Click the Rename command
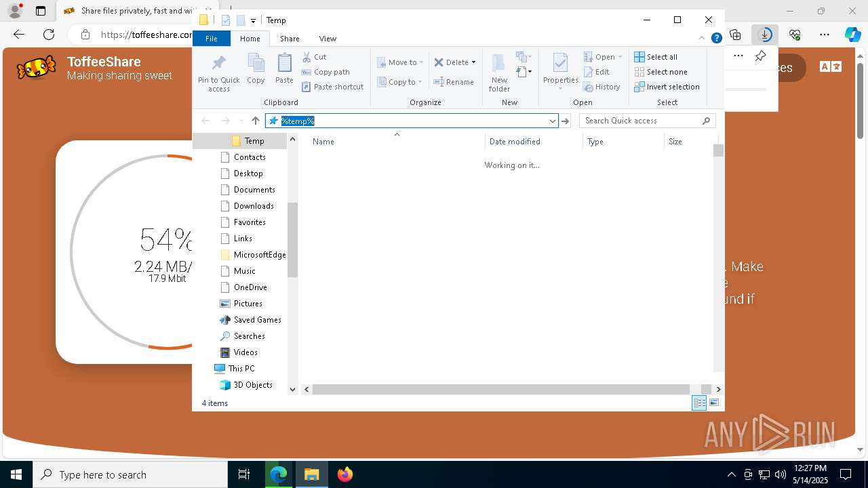This screenshot has width=868, height=488. pyautogui.click(x=454, y=82)
